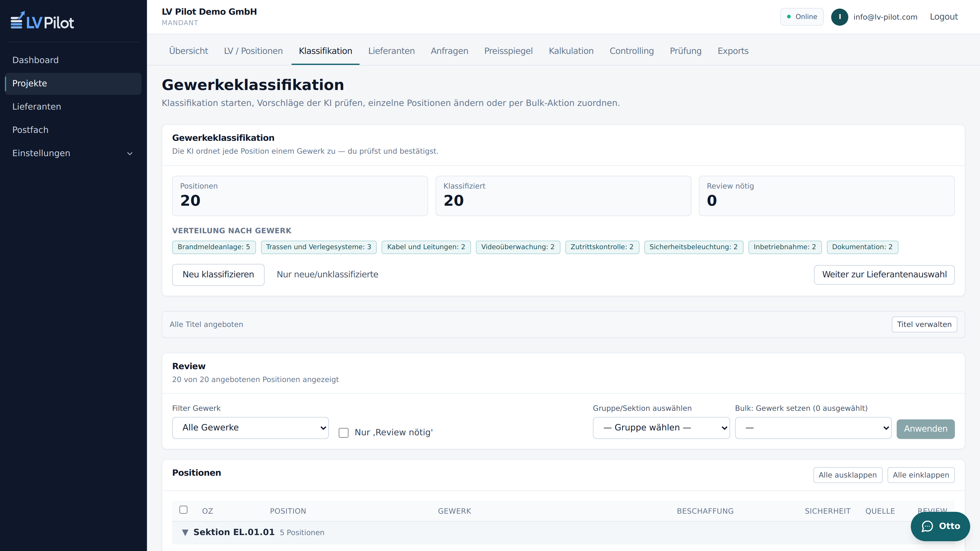This screenshot has width=980, height=551.
Task: Select the Klassifikation tab
Action: (325, 51)
